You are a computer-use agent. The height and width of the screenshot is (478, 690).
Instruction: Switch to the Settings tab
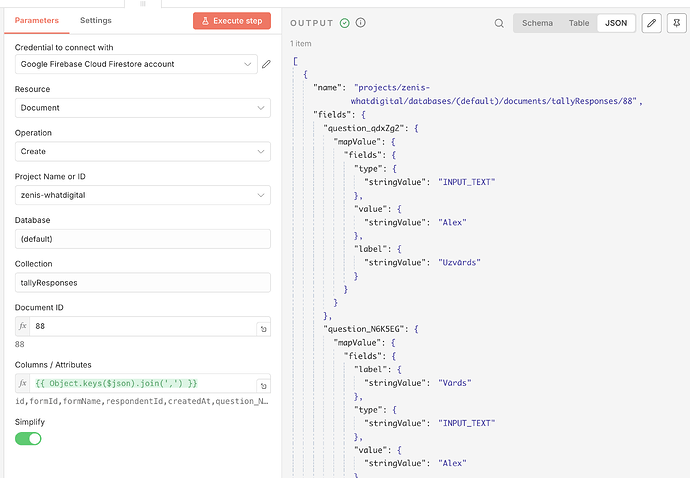click(95, 20)
